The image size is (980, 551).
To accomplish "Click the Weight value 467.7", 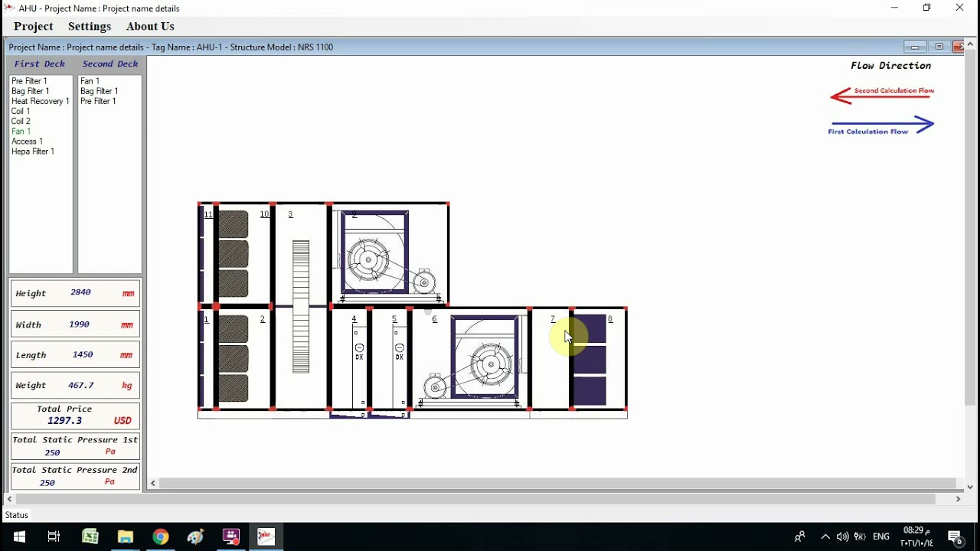I will point(80,386).
